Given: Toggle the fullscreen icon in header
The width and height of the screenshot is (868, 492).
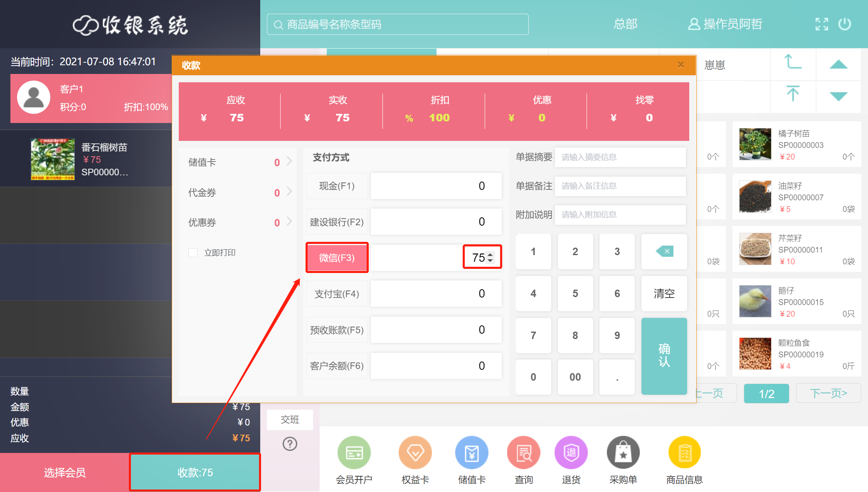Looking at the screenshot, I should click(x=821, y=24).
